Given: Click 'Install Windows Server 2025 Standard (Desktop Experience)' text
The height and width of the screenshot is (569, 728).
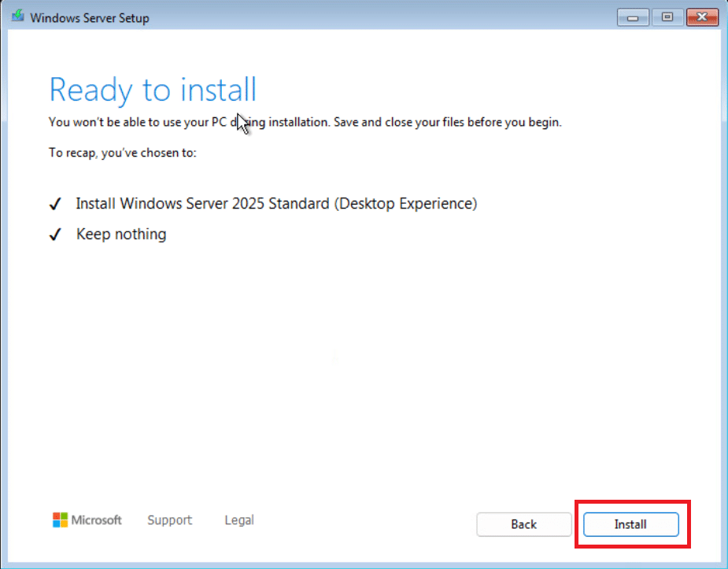Looking at the screenshot, I should [x=276, y=204].
